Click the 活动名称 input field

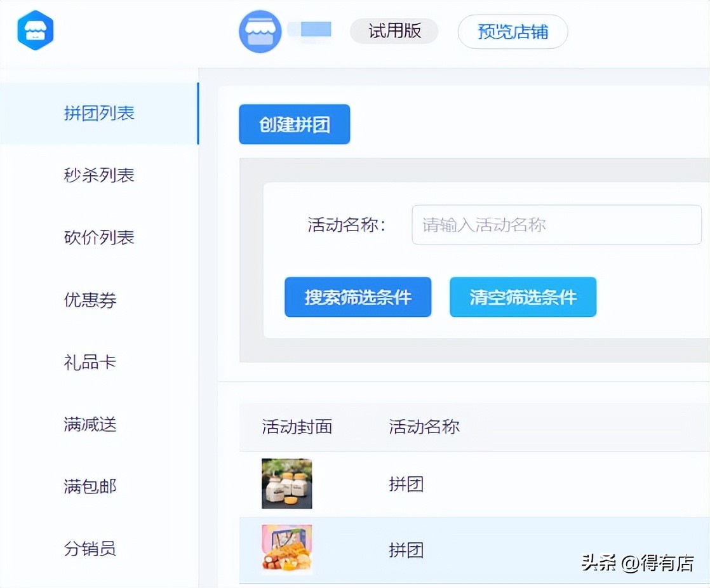(556, 225)
